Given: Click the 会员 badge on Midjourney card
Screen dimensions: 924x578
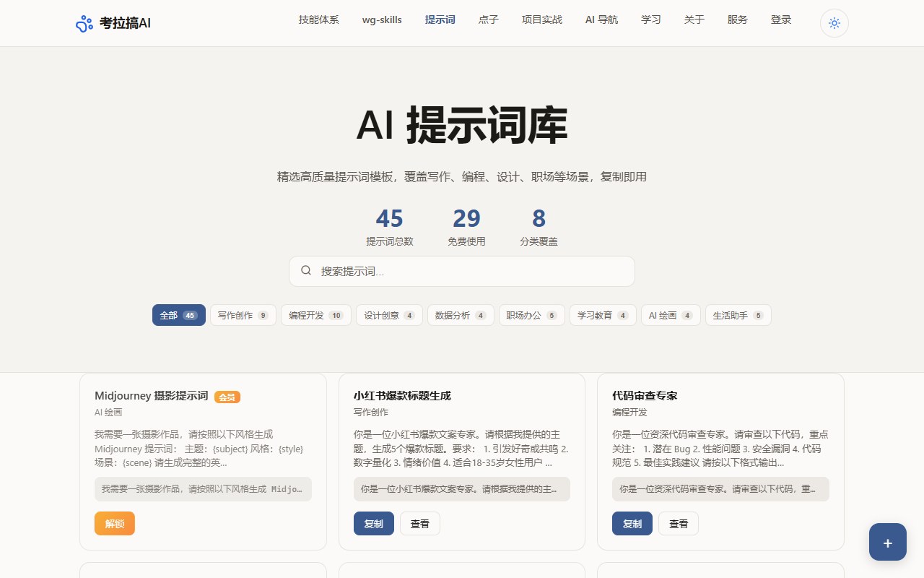Looking at the screenshot, I should point(227,397).
